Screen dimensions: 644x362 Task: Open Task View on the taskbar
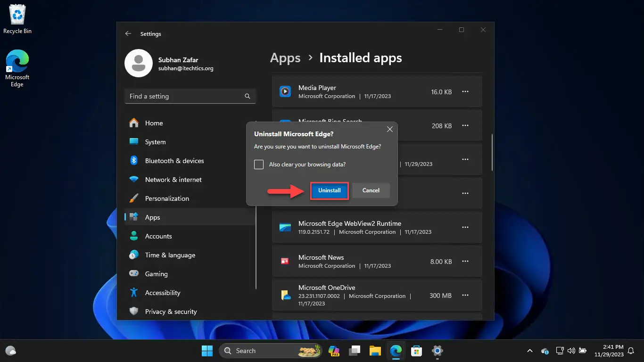point(355,351)
